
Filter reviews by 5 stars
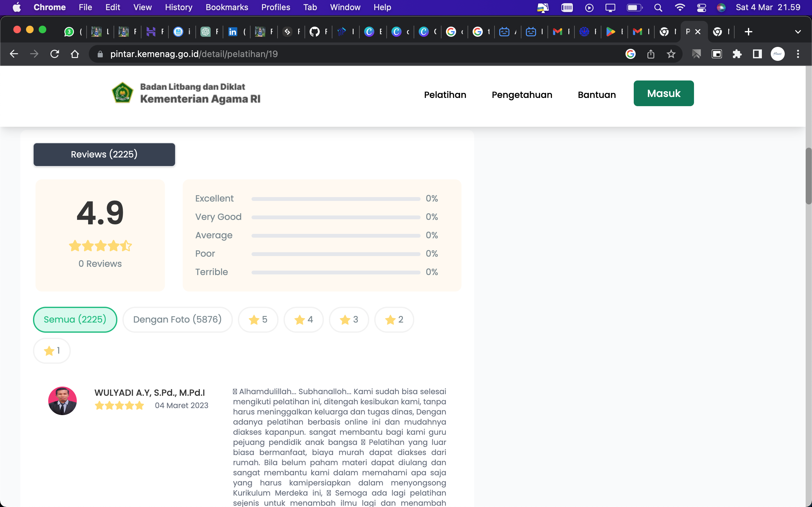(258, 319)
